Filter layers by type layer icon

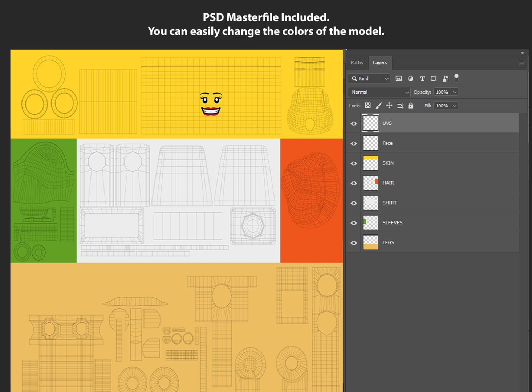pyautogui.click(x=422, y=78)
